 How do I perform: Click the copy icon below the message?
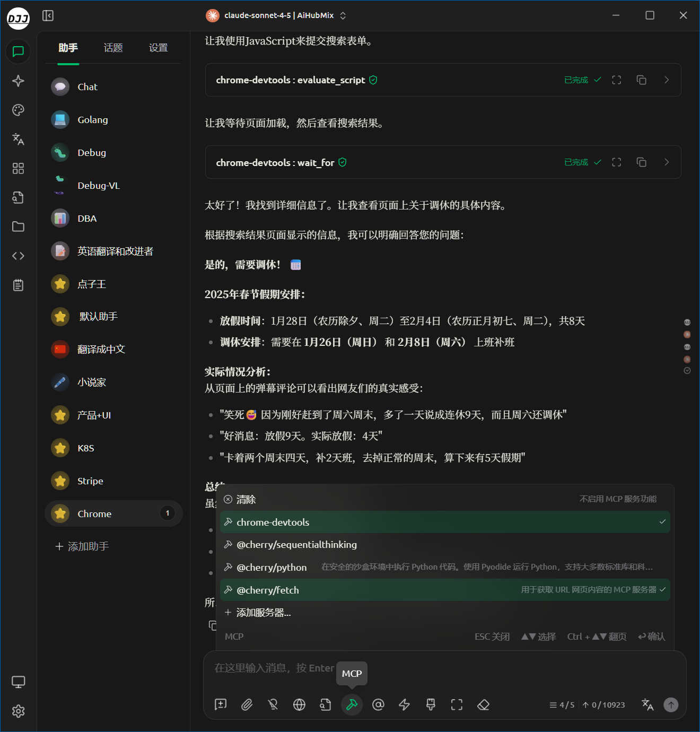pos(213,625)
